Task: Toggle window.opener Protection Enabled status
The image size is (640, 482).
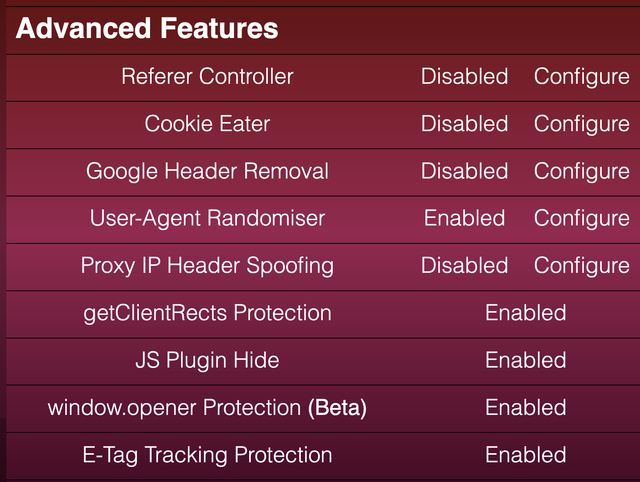Action: click(526, 408)
